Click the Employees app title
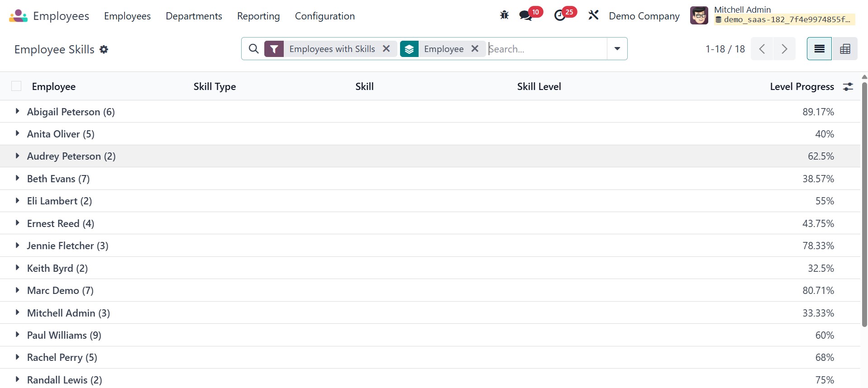Viewport: 868px width, 388px height. pyautogui.click(x=61, y=16)
